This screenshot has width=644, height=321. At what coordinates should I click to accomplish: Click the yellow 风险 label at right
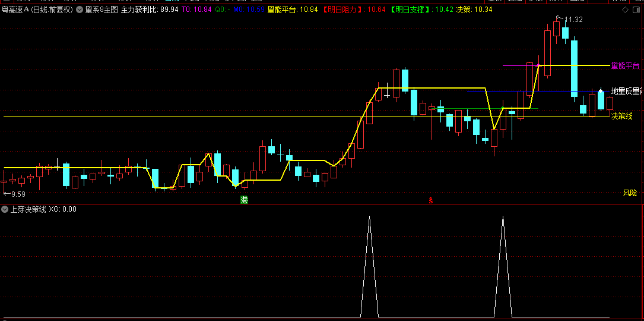click(x=630, y=192)
